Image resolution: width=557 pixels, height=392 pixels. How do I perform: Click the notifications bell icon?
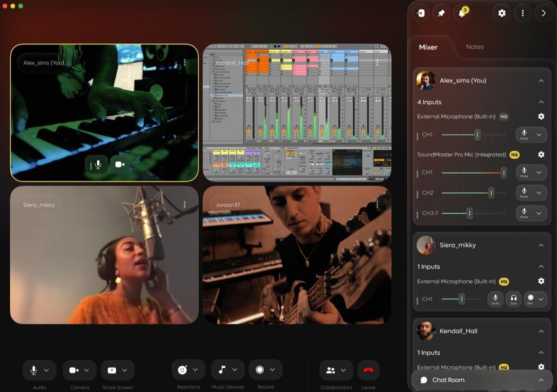(462, 13)
